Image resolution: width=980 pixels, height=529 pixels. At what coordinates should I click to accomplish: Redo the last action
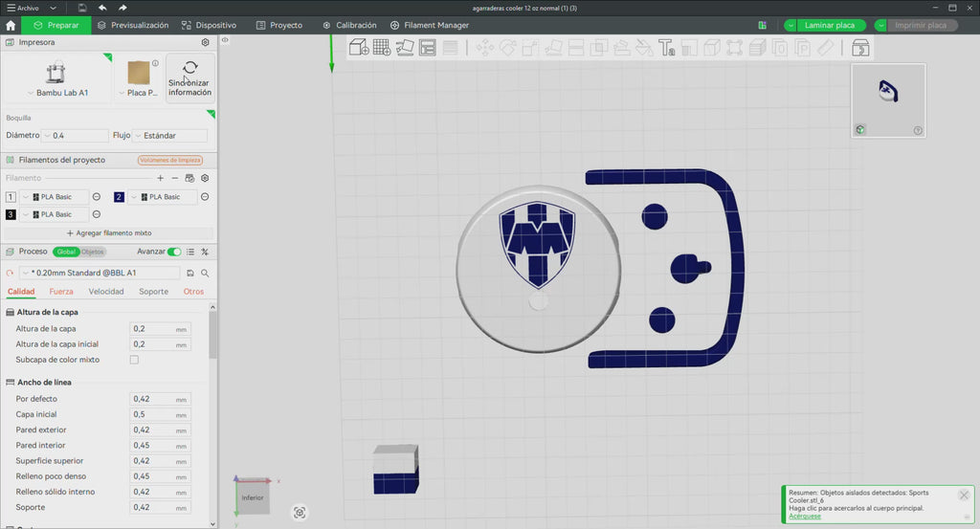122,8
